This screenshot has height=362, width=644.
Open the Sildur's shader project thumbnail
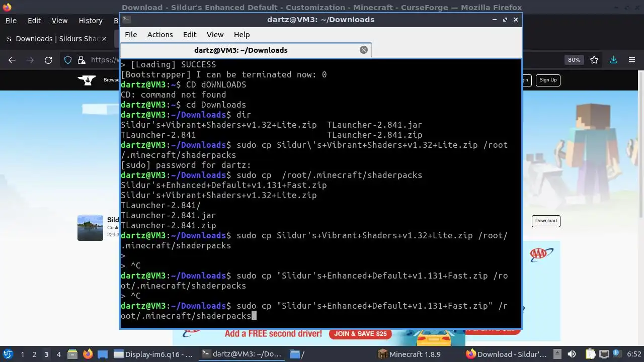(x=90, y=228)
